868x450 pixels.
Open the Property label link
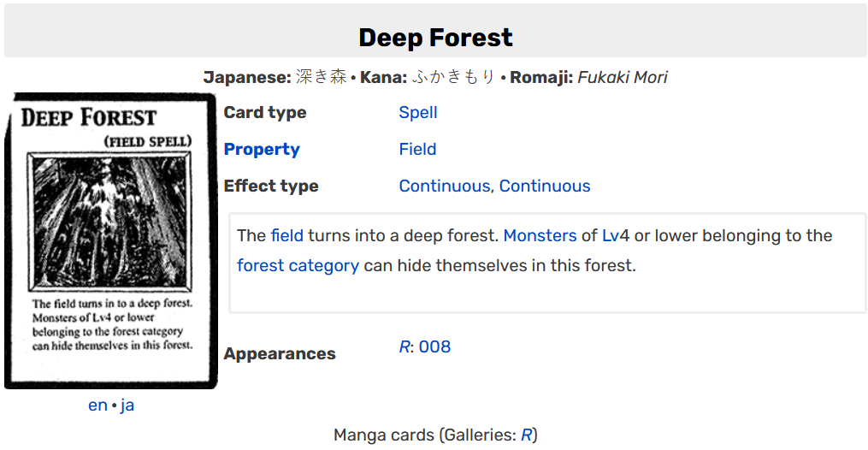pyautogui.click(x=262, y=150)
